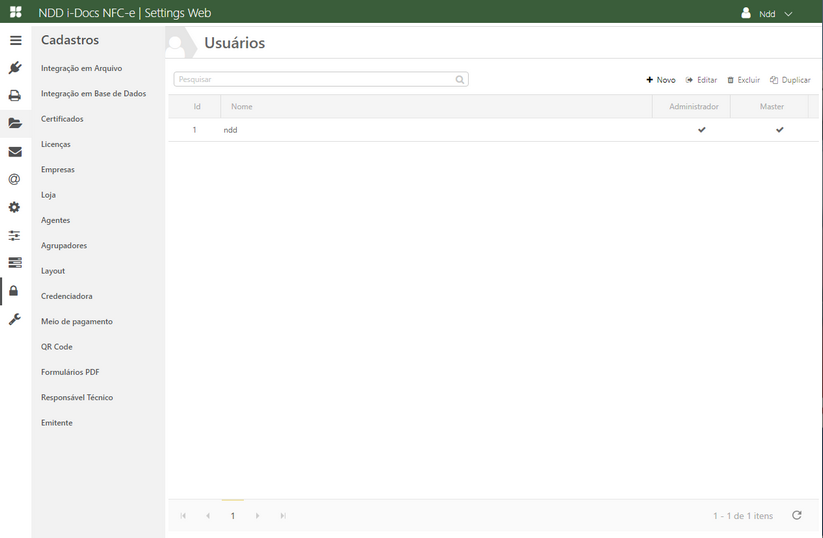
Task: Toggle the hamburger menu icon
Action: tap(16, 40)
